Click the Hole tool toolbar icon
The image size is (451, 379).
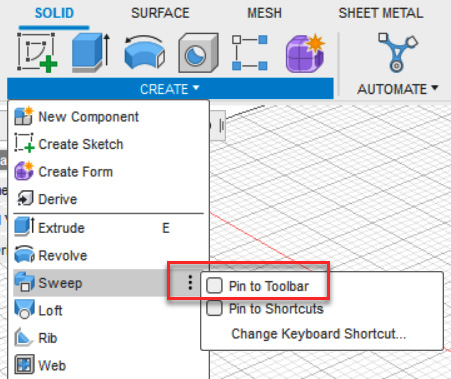point(198,53)
